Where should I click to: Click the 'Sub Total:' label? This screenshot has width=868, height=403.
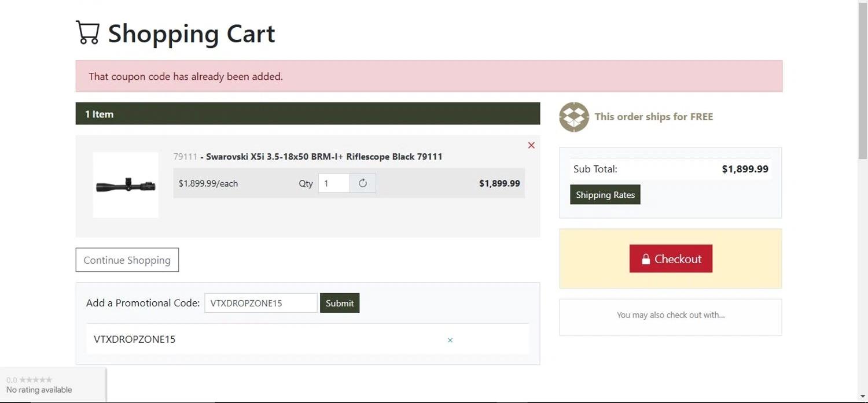[x=595, y=169]
